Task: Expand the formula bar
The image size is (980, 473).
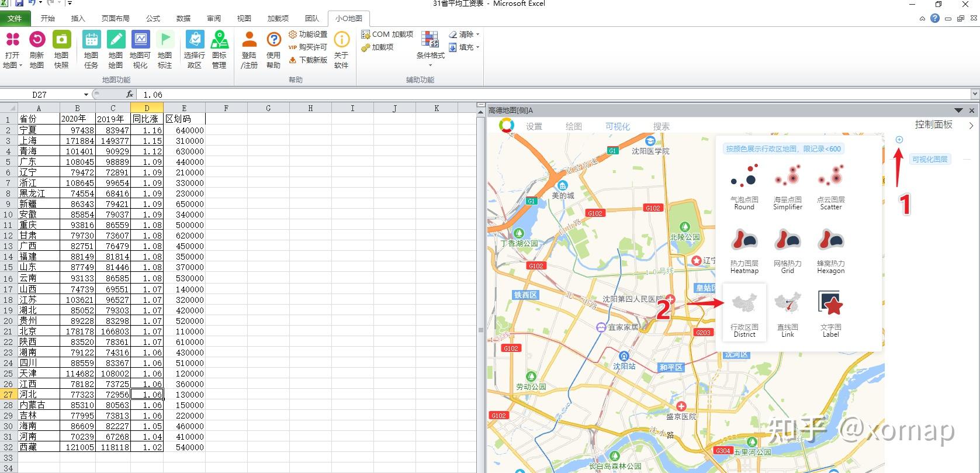Action: [974, 94]
